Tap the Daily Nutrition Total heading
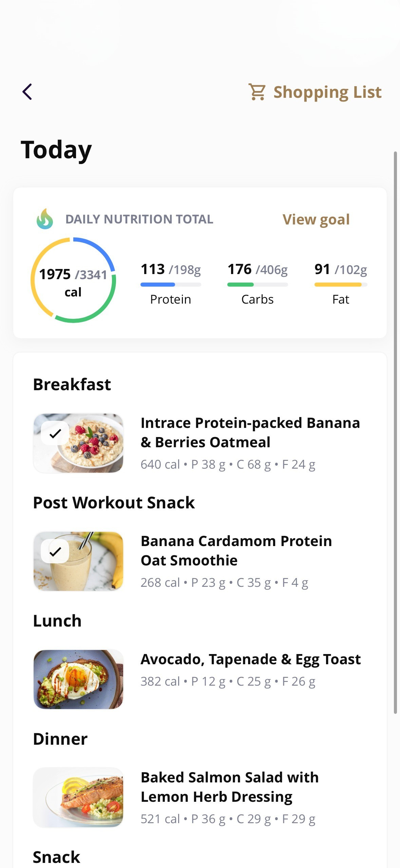 (x=139, y=219)
